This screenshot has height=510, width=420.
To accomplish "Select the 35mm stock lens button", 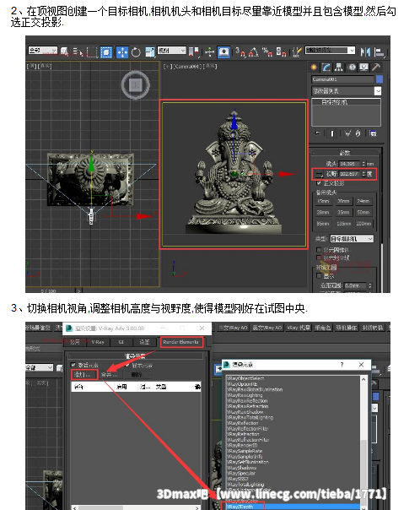I will (x=343, y=213).
